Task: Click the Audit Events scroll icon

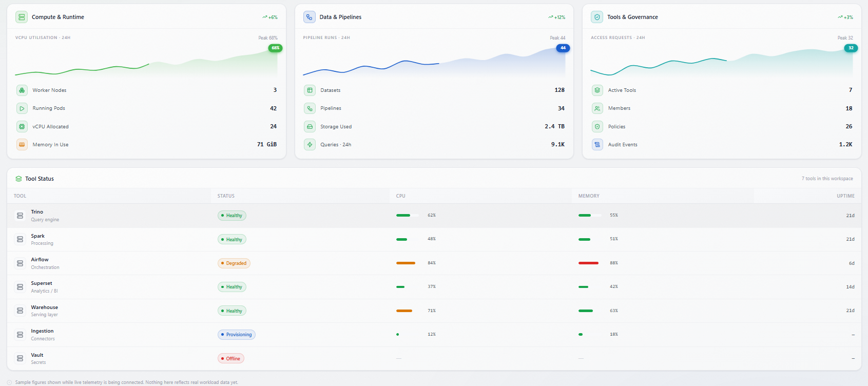Action: 597,145
